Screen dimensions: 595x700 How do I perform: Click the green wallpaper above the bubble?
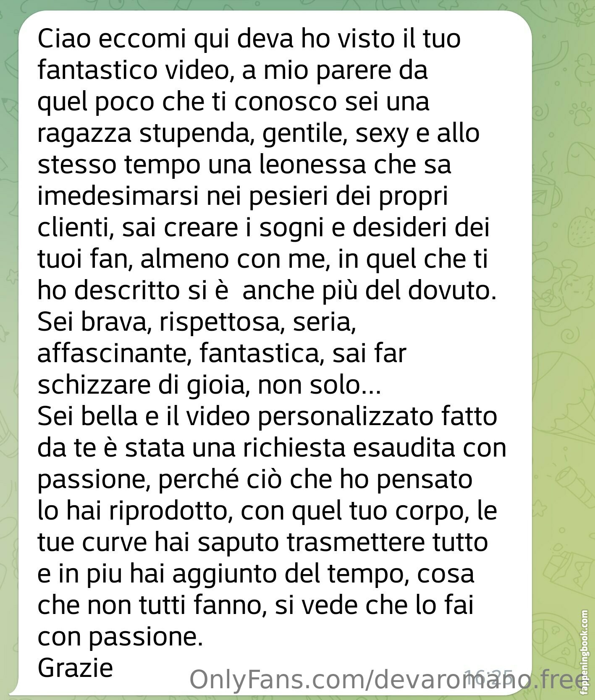(273, 5)
